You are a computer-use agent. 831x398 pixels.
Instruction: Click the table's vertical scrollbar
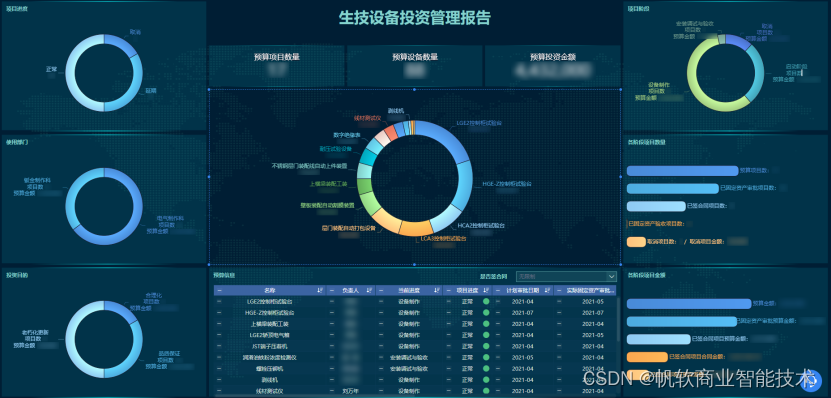click(x=617, y=319)
